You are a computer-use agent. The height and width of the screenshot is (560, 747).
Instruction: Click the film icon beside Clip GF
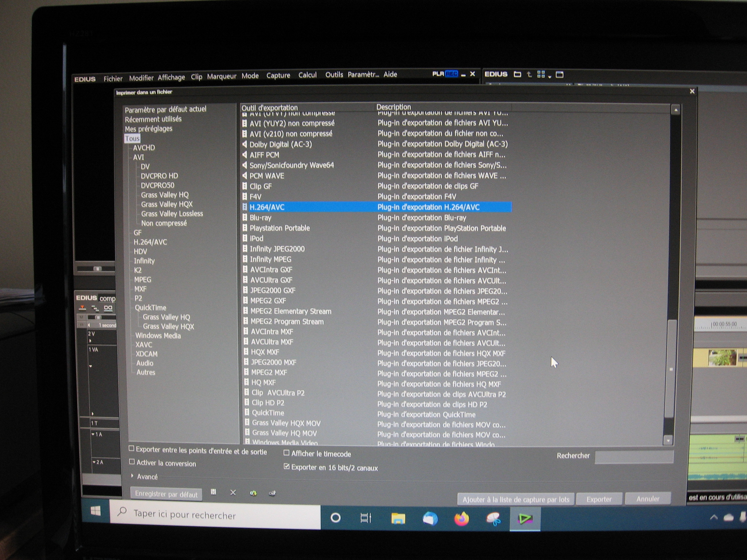click(245, 186)
